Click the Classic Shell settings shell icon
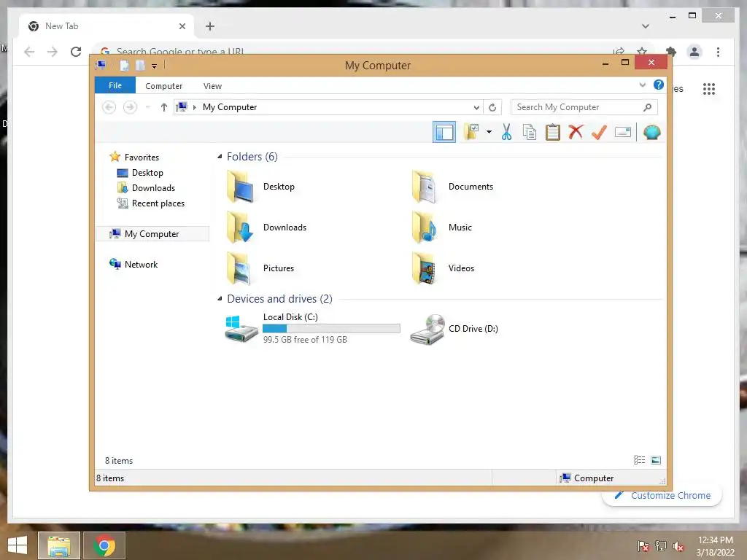747x560 pixels. (x=651, y=132)
